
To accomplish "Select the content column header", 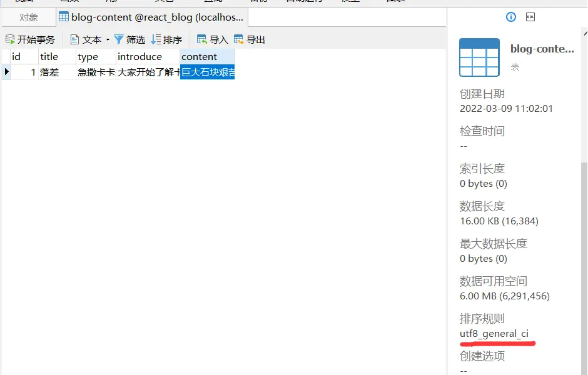I will coord(208,57).
